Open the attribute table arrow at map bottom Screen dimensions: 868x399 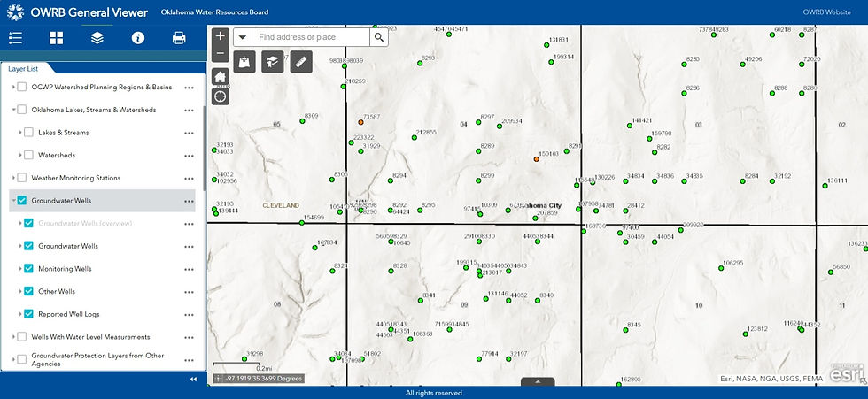(x=538, y=381)
